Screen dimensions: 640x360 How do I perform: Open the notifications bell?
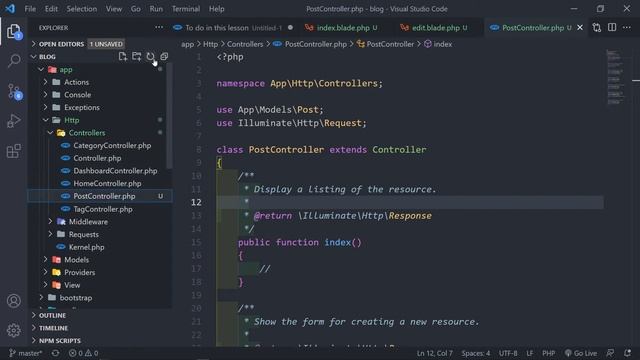pyautogui.click(x=627, y=353)
